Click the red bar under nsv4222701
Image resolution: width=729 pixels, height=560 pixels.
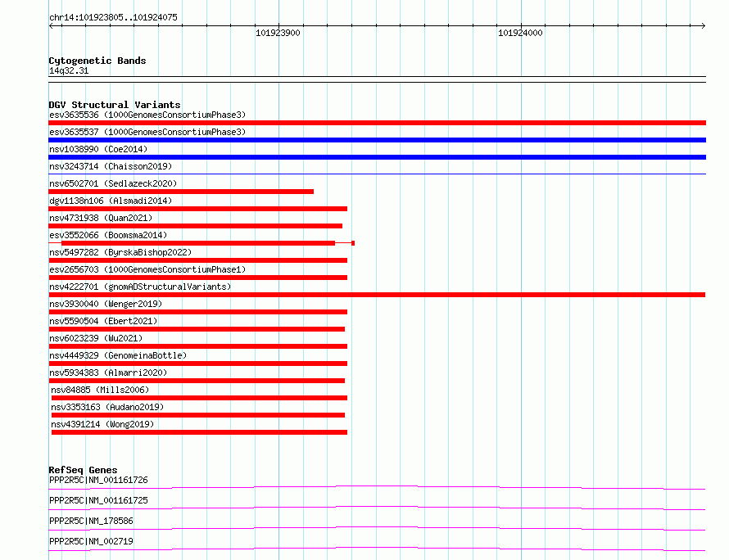pyautogui.click(x=377, y=295)
